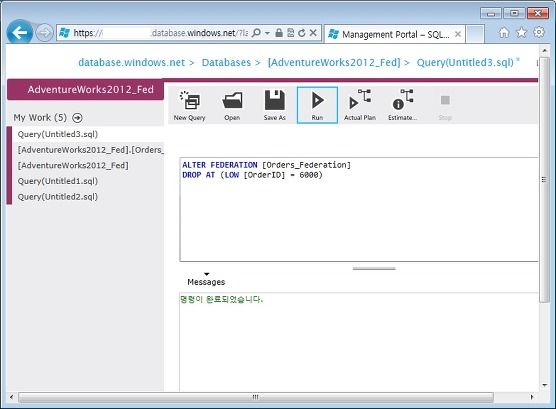Stop loading with address bar X
This screenshot has height=409, width=556.
tap(313, 33)
